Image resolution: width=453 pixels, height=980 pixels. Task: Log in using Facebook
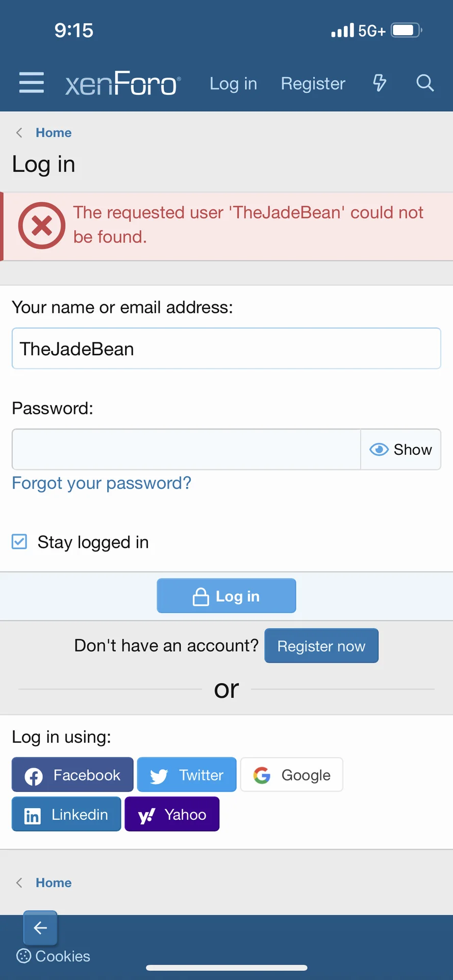click(x=72, y=775)
